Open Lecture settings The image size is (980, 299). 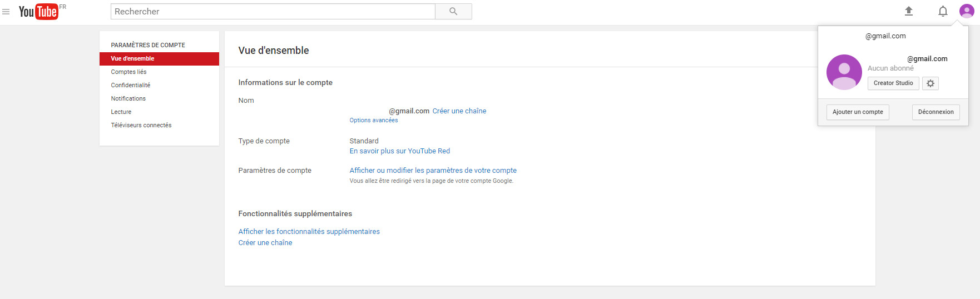click(x=121, y=112)
